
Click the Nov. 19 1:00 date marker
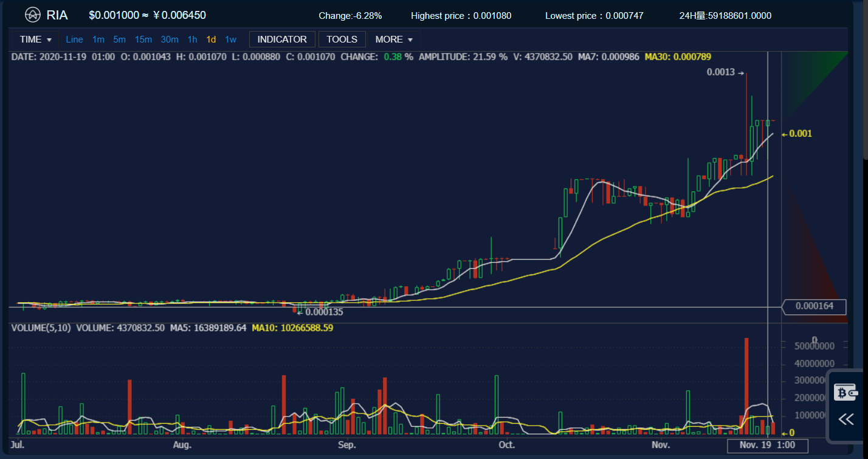768,445
